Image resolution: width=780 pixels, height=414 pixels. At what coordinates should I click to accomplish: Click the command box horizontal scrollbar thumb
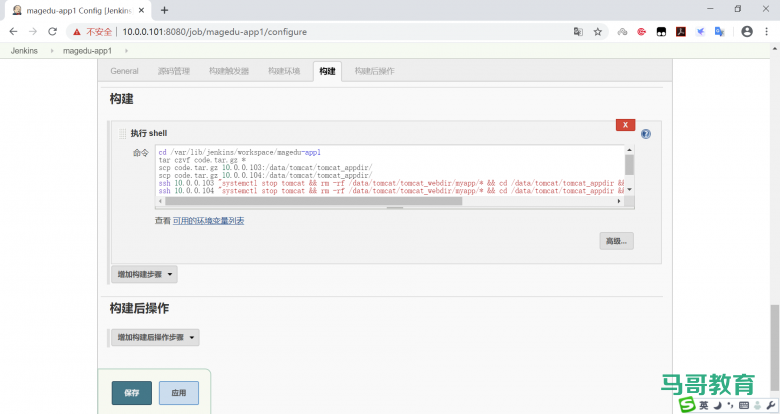[x=313, y=201]
